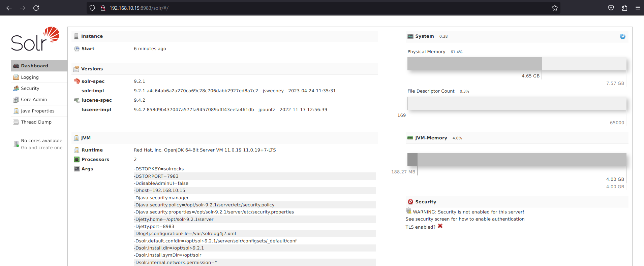Click the Thread Dump list icon

16,122
